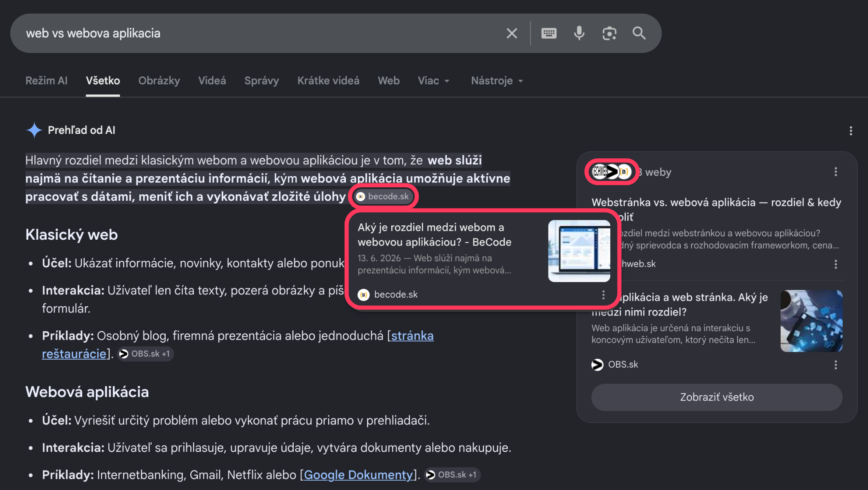Submit search with the magnifier icon
Image resolution: width=868 pixels, height=490 pixels.
point(639,33)
